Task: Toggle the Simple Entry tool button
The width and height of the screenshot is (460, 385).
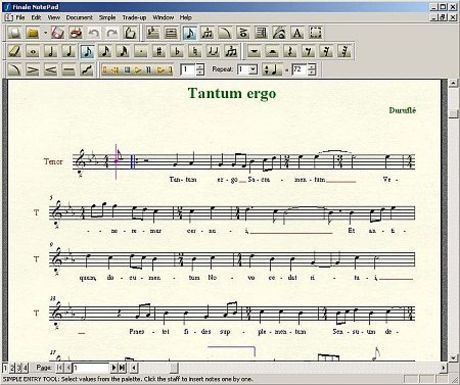Action: 189,33
